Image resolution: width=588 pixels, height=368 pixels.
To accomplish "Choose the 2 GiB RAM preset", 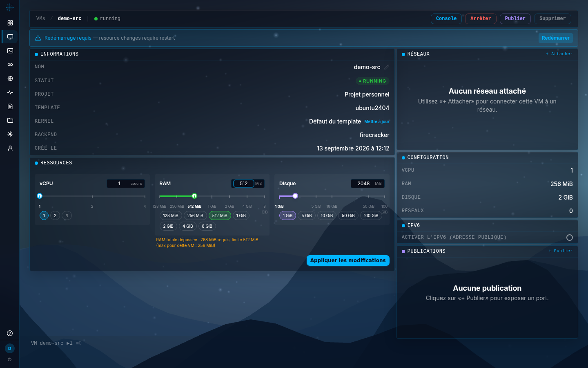I will [168, 226].
